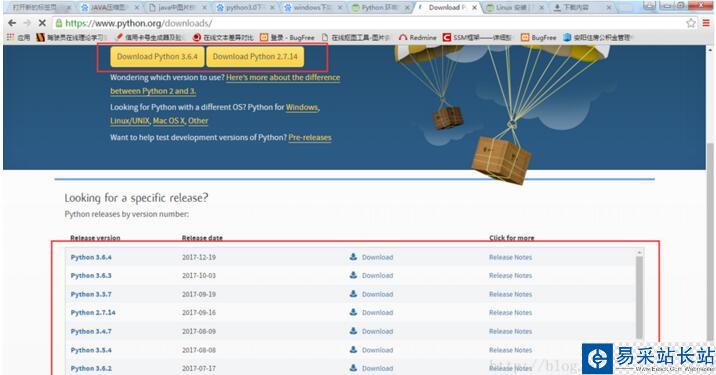This screenshot has width=716, height=375.
Task: Click the green padlock security icon
Action: coord(58,23)
